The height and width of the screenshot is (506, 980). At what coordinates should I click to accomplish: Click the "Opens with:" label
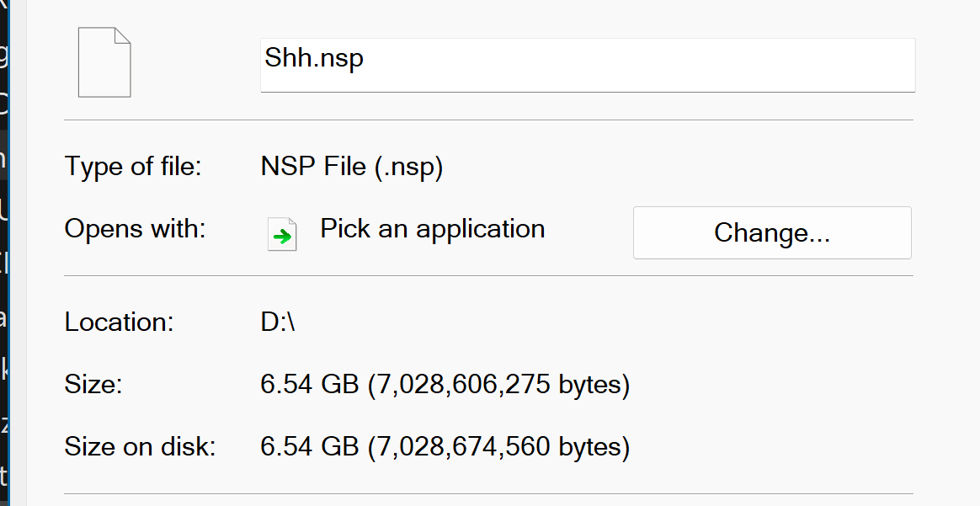click(x=135, y=229)
